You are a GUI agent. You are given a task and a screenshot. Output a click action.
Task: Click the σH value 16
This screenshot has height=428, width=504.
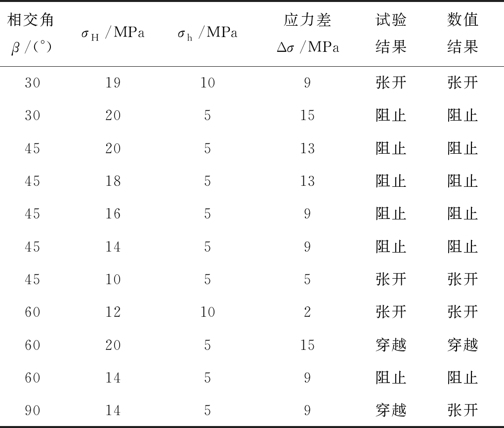[x=113, y=214]
